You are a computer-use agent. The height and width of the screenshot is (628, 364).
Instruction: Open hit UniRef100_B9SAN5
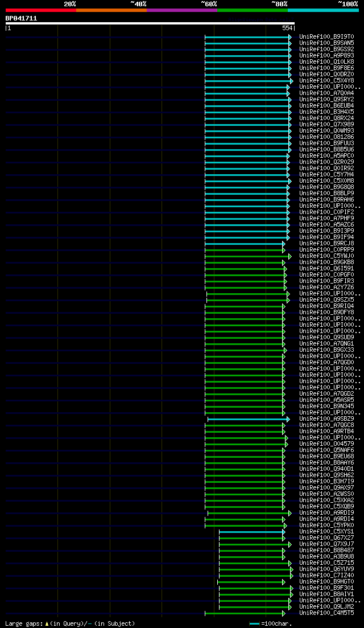326,43
